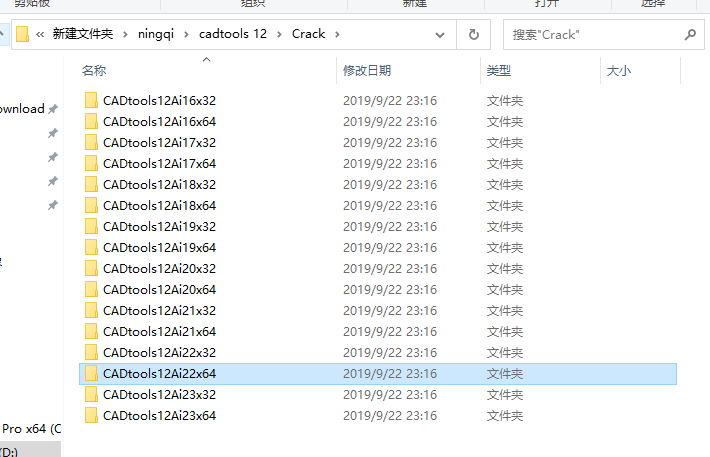Select folder icon next to CADtools12Ai16x64
The height and width of the screenshot is (457, 710).
coord(91,121)
